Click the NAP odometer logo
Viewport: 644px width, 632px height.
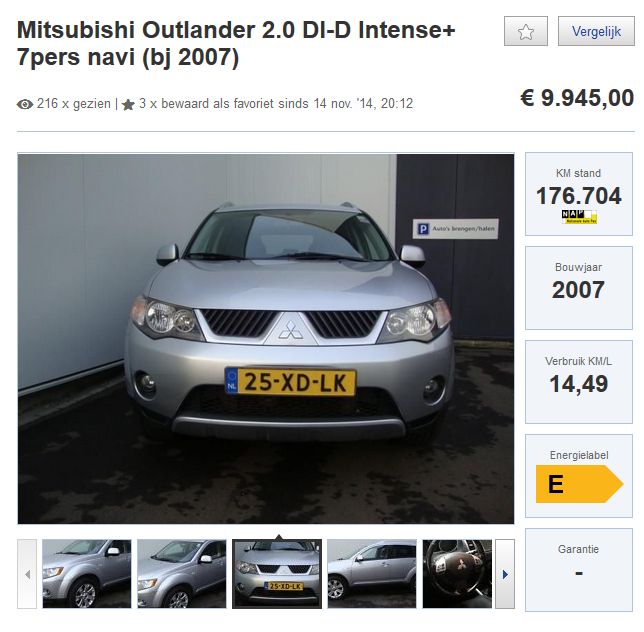(579, 216)
